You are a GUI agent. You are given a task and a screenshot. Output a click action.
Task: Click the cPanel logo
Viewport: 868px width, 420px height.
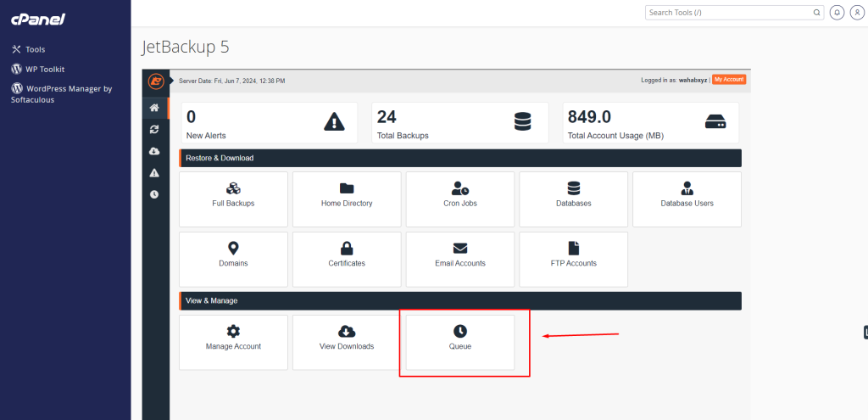[38, 19]
